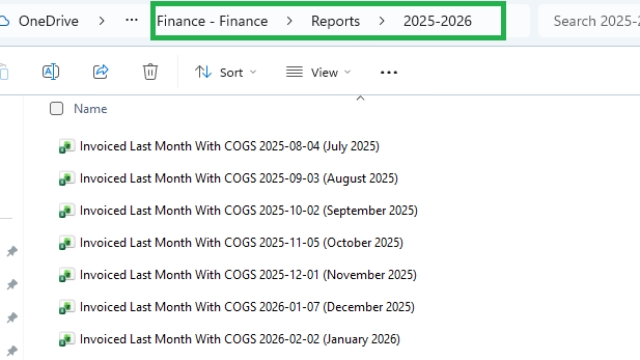Expand chevron after Reports breadcrumb
This screenshot has width=640, height=360.
click(x=382, y=20)
